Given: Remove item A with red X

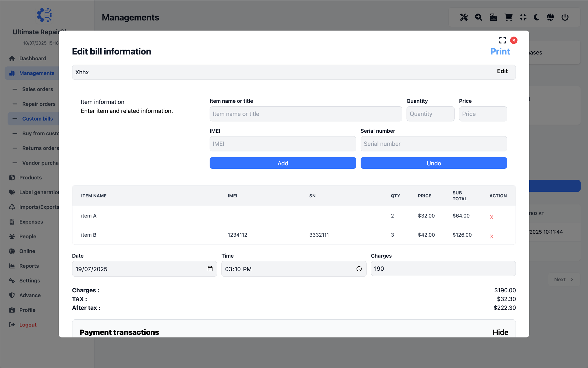Looking at the screenshot, I should [492, 217].
